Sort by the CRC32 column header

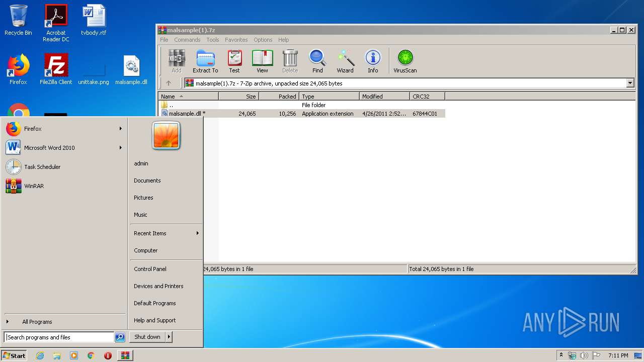[x=428, y=97]
